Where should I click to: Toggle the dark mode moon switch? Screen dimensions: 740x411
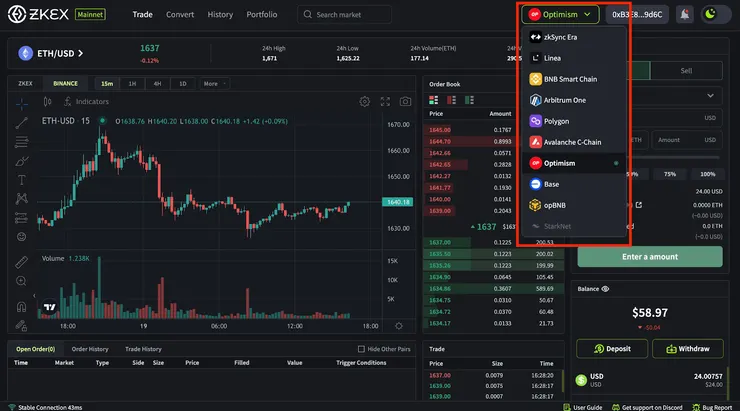pos(715,15)
